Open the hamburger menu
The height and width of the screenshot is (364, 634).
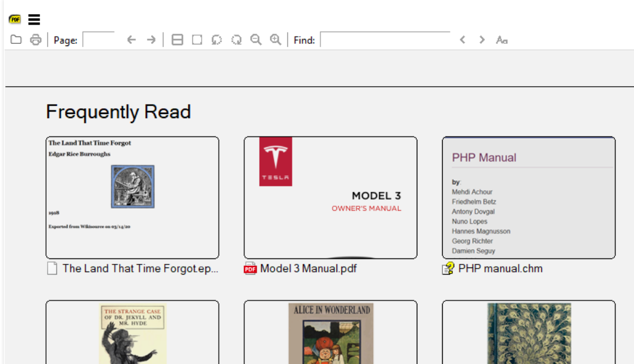tap(34, 19)
